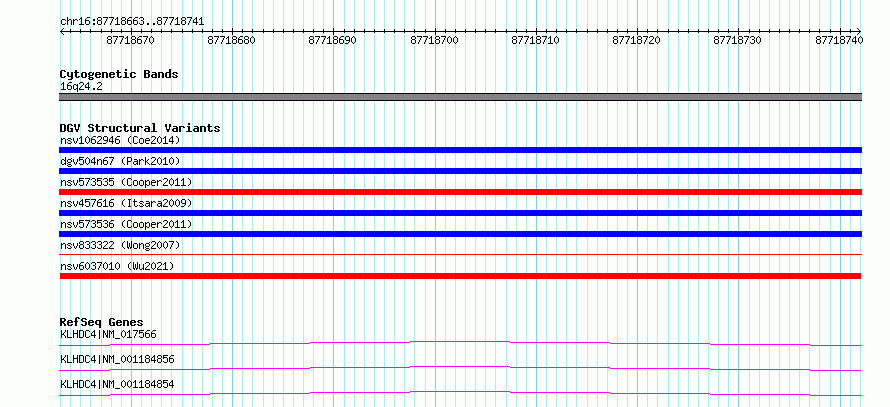
Task: Click the nsv457616 (Itsara2009) label
Action: point(126,203)
